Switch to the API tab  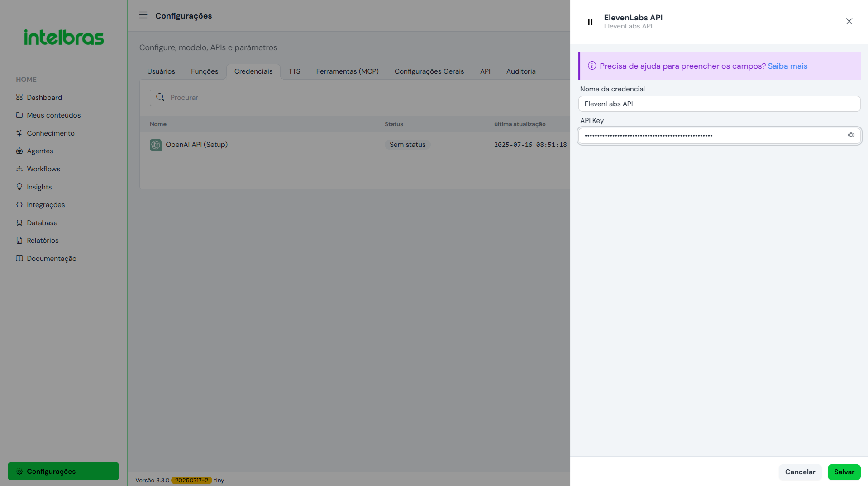[x=485, y=71]
